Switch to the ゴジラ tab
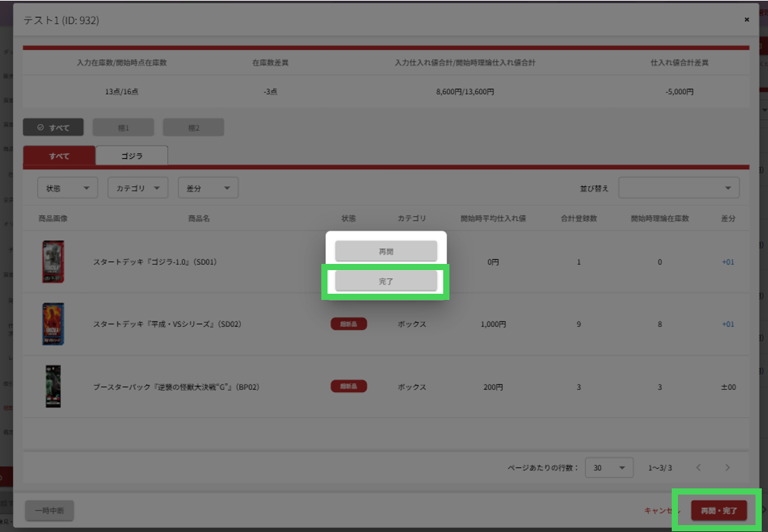Viewport: 768px width, 532px height. (132, 156)
